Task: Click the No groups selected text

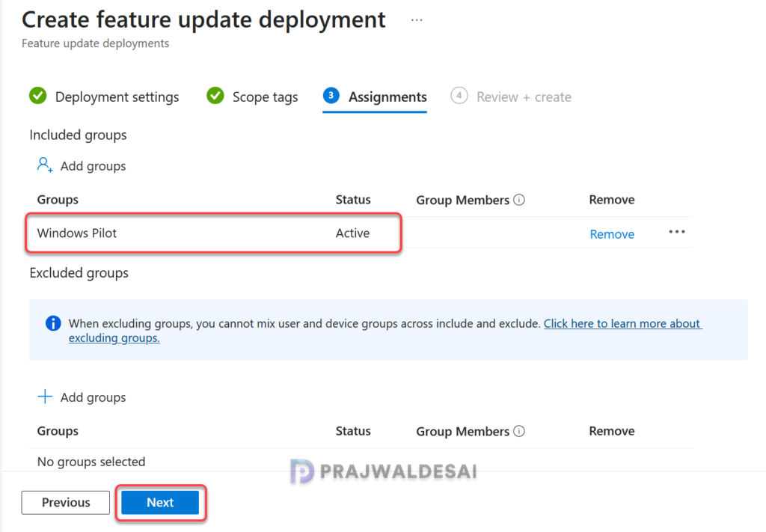Action: pyautogui.click(x=91, y=462)
